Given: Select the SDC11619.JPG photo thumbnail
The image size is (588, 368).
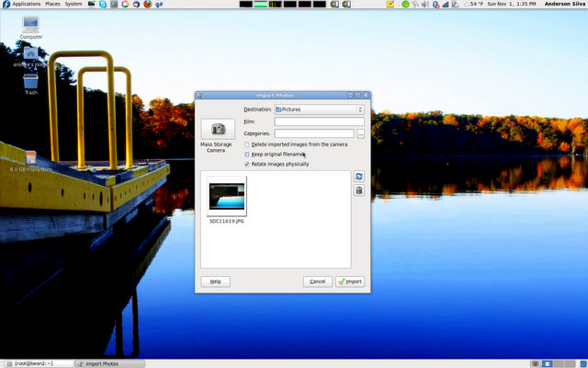Looking at the screenshot, I should [x=227, y=195].
